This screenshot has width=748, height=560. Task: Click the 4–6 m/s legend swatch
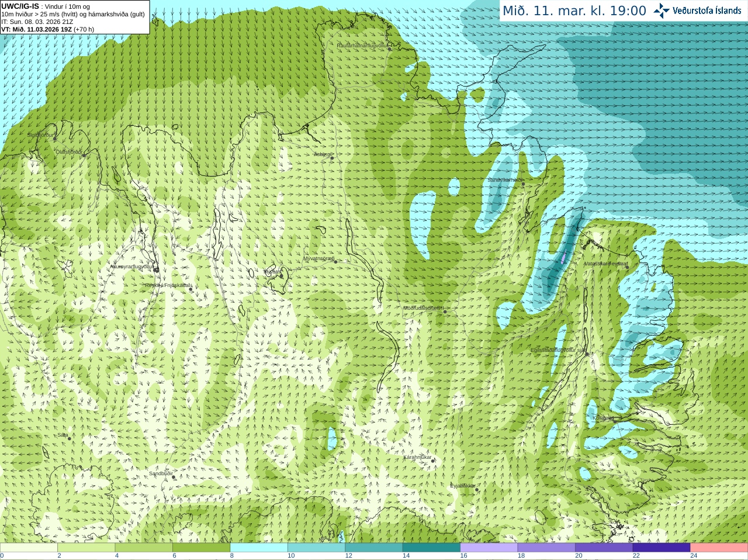coord(144,548)
